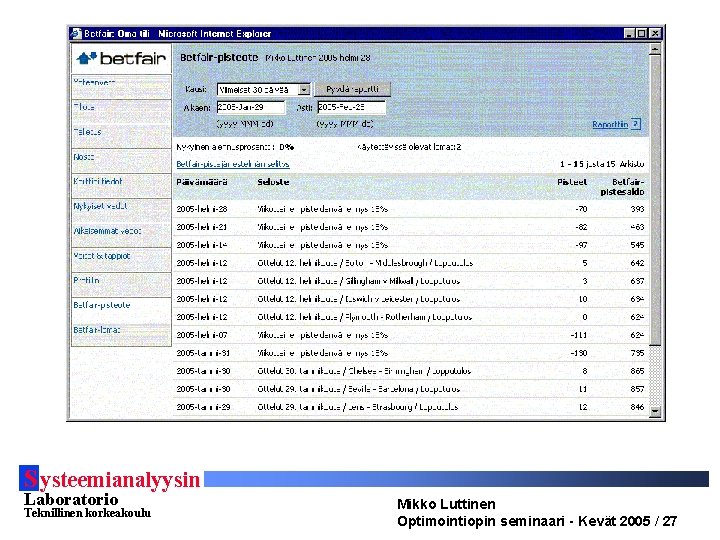This screenshot has height=540, width=720.
Task: Click the Ipswich v Leicester row description
Action: click(x=359, y=299)
